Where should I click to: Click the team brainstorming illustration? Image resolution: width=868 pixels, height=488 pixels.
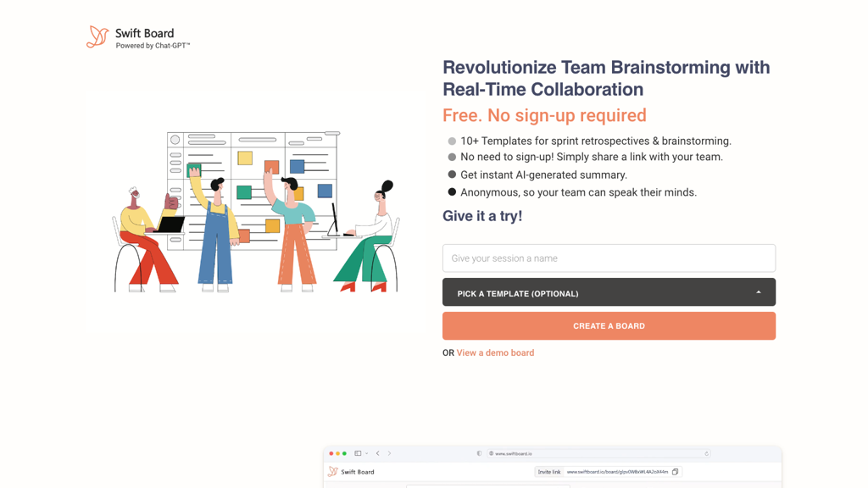click(x=254, y=212)
